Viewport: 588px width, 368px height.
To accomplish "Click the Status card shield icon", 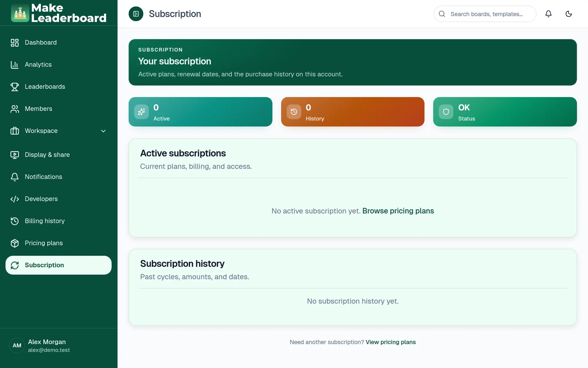I will tap(446, 112).
